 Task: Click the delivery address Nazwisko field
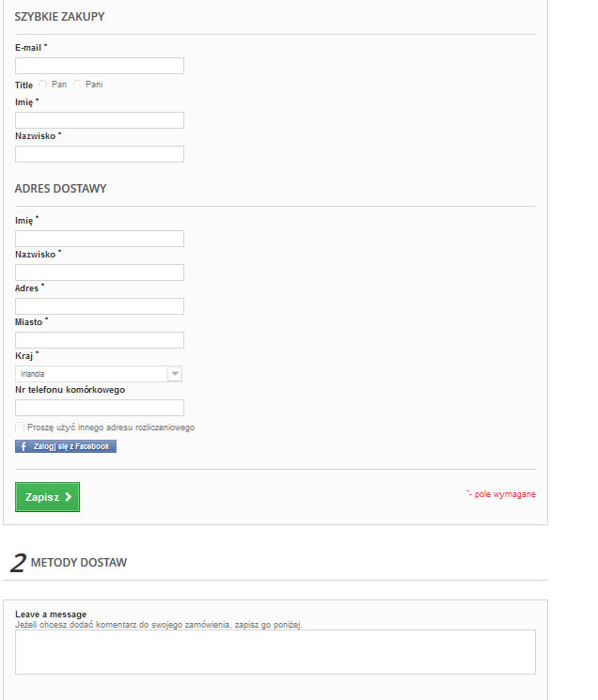coord(100,272)
